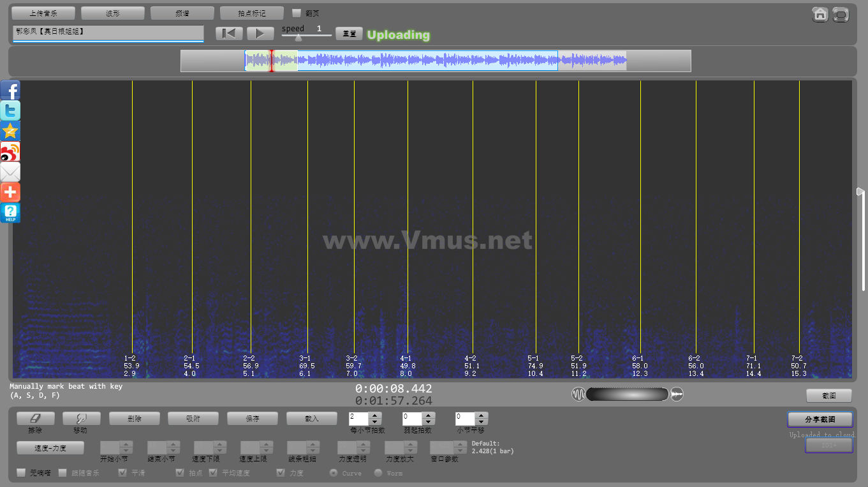
Task: Click the Facebook share icon
Action: pyautogui.click(x=10, y=90)
